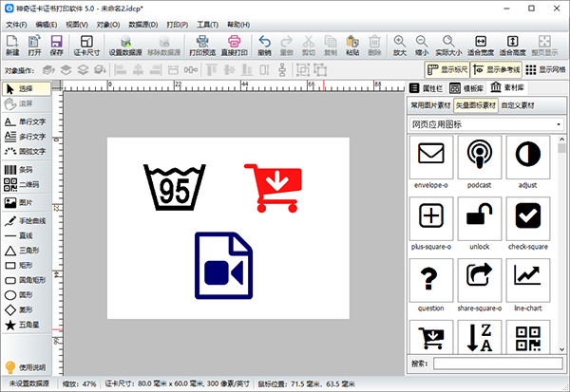Open the 证卡尺寸 card size setting
The image size is (570, 392).
coord(86,46)
